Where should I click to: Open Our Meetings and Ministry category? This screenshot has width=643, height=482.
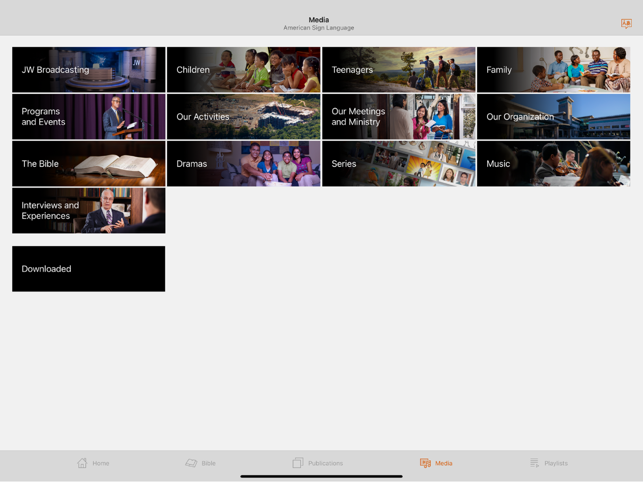[399, 117]
